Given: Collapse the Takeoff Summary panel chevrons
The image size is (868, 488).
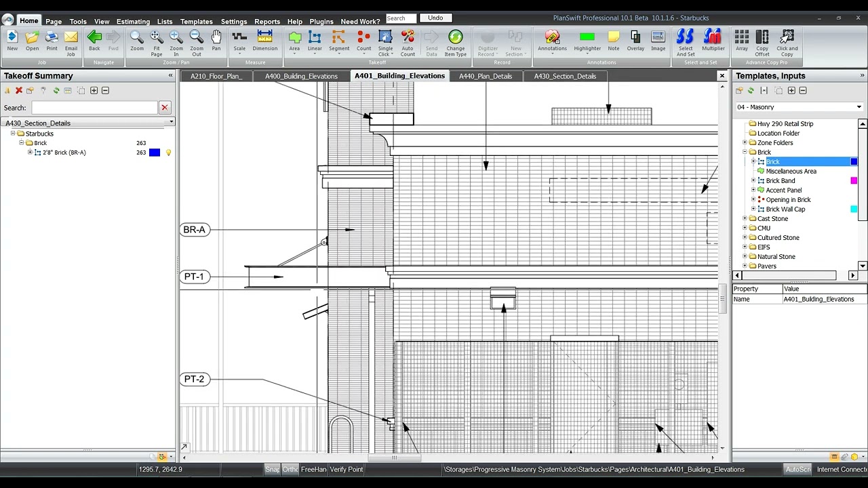Looking at the screenshot, I should click(x=170, y=75).
